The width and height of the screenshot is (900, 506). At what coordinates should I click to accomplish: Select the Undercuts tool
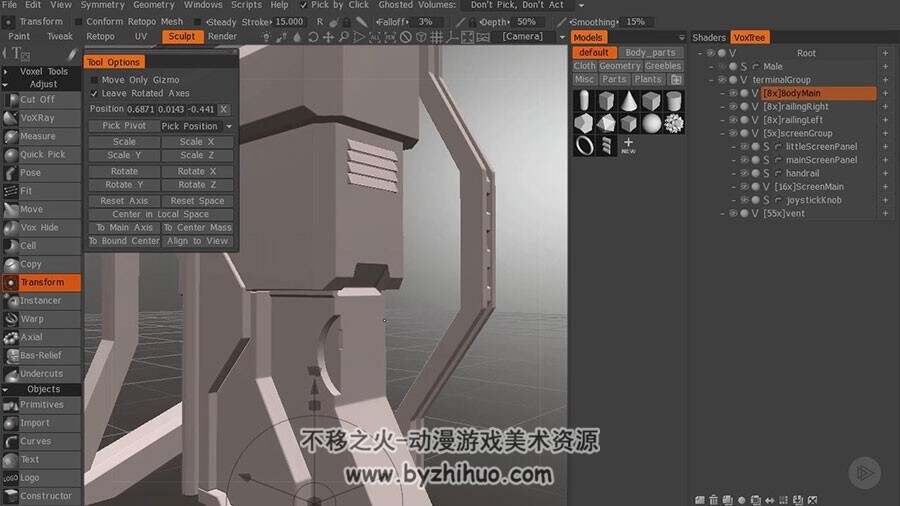coord(40,373)
